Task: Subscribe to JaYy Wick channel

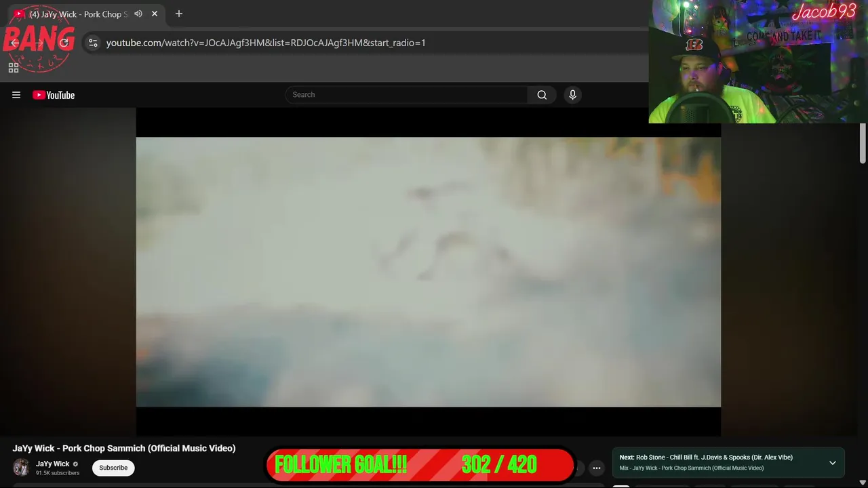Action: (113, 468)
